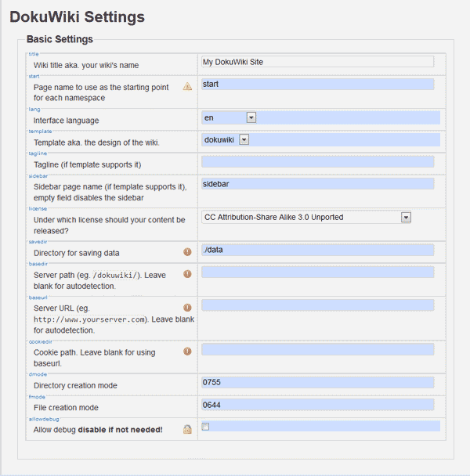Click the Directory for saving data field
Viewport: 470px width, 476px height.
point(317,250)
